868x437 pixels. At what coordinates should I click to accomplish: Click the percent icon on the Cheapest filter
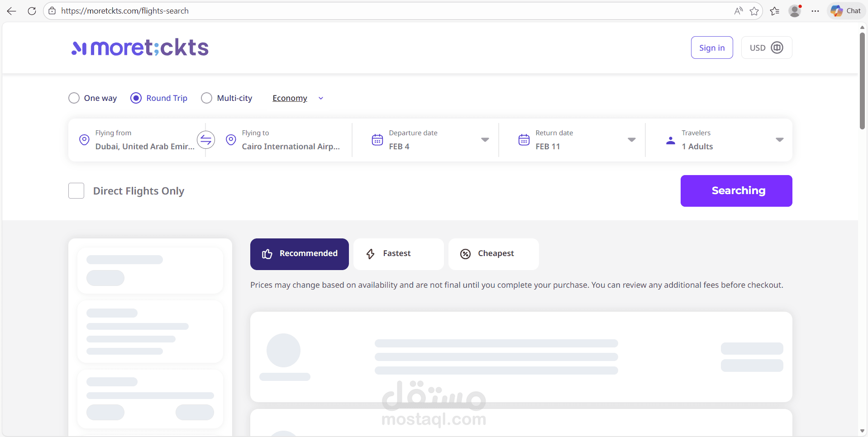click(465, 254)
